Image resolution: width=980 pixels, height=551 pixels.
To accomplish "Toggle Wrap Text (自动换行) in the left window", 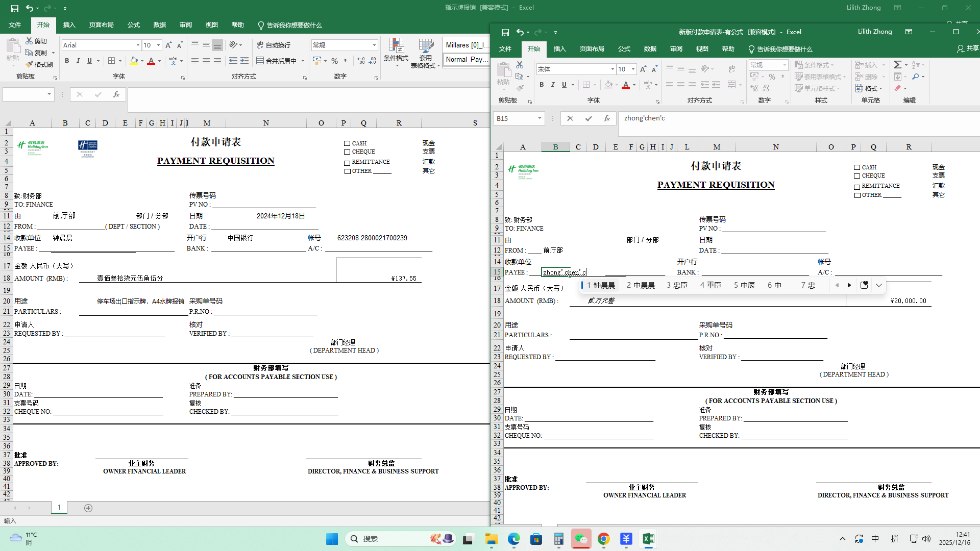I will tap(274, 45).
